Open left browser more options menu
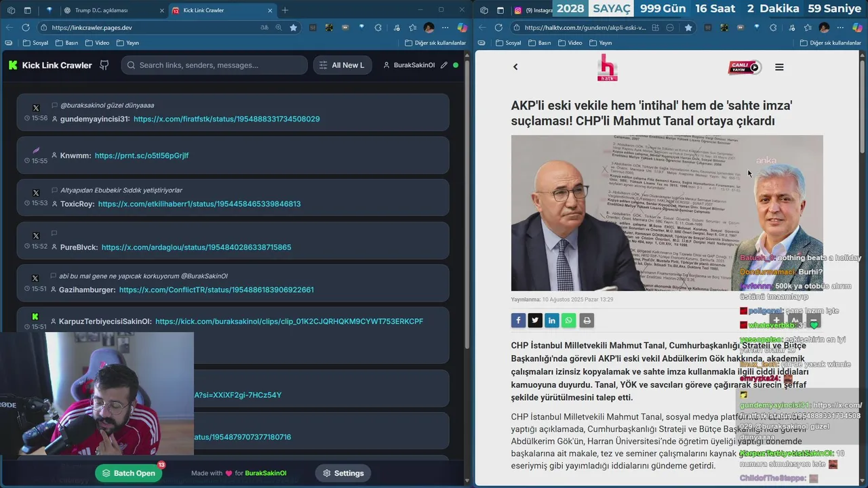Viewport: 868px width, 488px height. [x=446, y=28]
